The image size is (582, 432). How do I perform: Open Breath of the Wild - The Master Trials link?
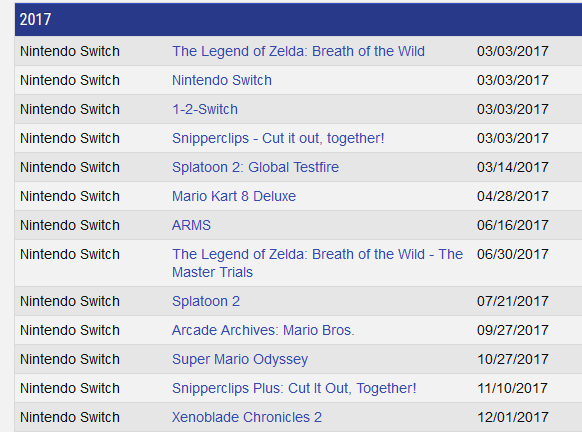[317, 263]
